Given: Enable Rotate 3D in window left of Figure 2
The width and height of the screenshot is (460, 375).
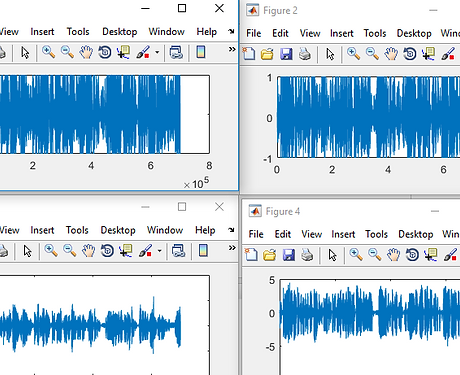Looking at the screenshot, I should coord(105,52).
